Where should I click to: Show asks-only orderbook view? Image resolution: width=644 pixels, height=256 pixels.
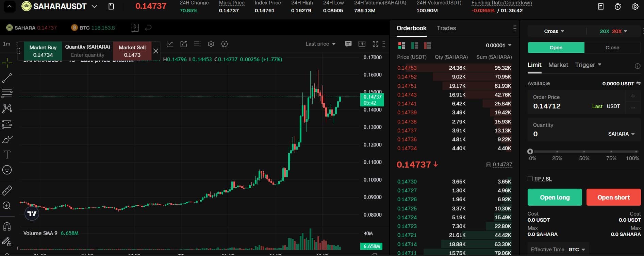coord(427,45)
